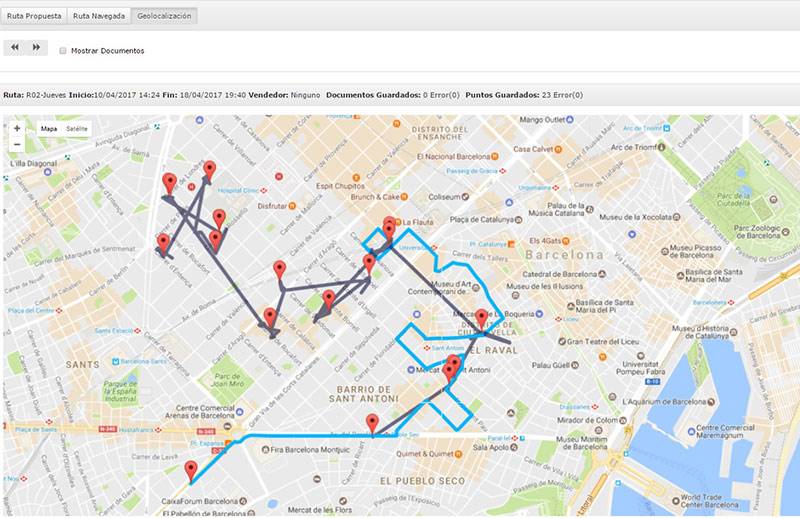Image resolution: width=800 pixels, height=518 pixels.
Task: Switch to the Ruta Propuesta tab
Action: click(x=34, y=16)
